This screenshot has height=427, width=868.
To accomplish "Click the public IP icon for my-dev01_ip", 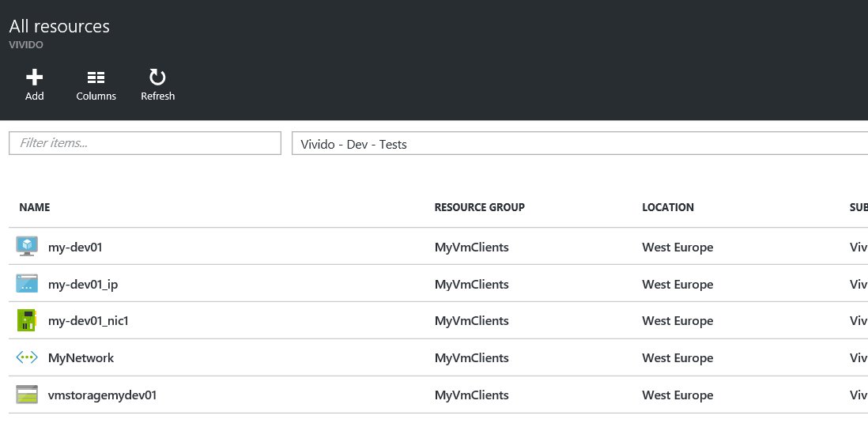I will tap(27, 284).
